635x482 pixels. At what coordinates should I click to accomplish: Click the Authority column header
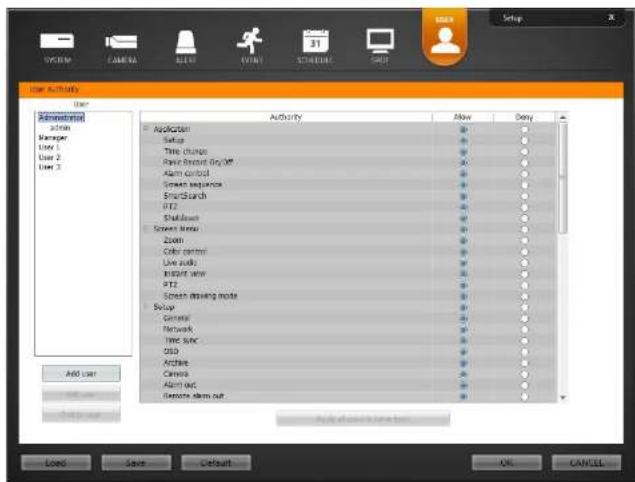(286, 117)
